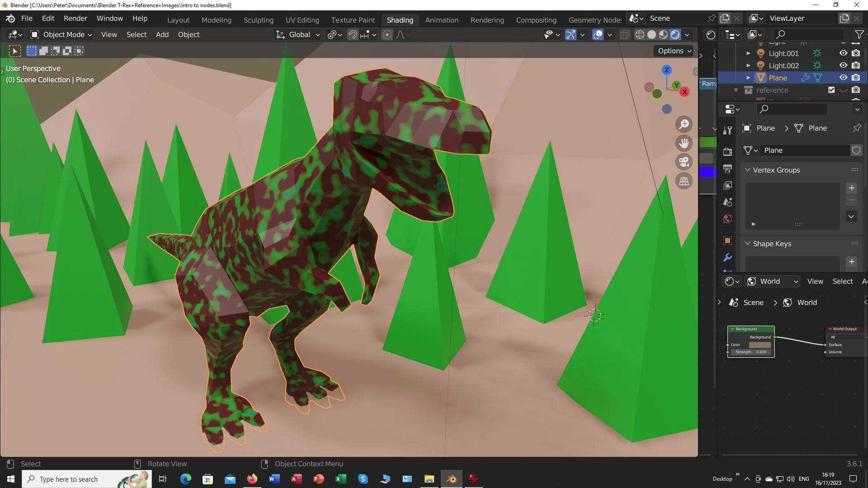Viewport: 868px width, 488px height.
Task: Uncheck the reference collection checkbox
Action: [831, 90]
